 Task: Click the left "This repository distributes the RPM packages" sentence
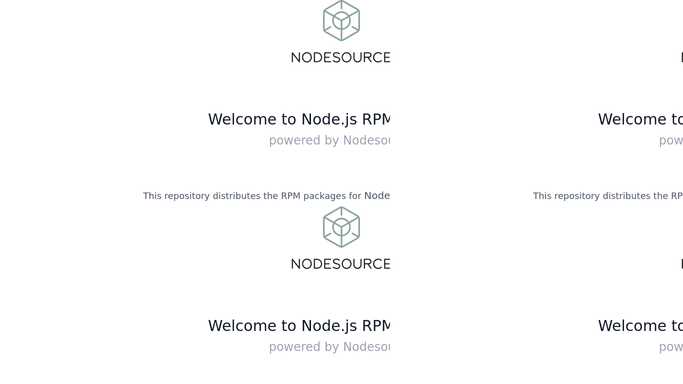[x=267, y=196]
